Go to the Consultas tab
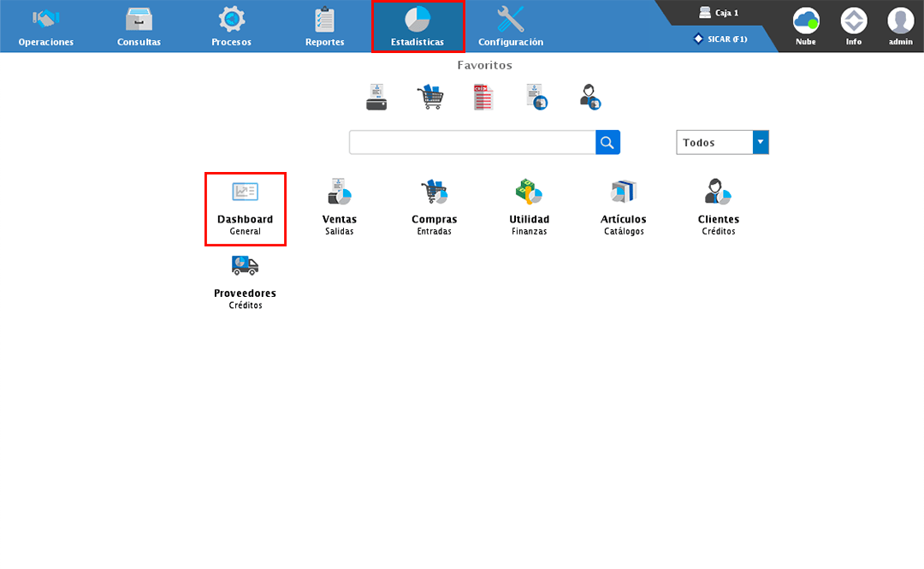 coord(139,27)
